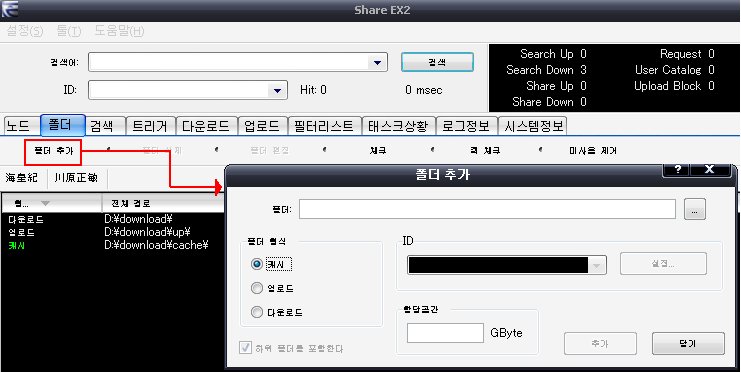Close the 폴더 추가 dialog with X
The image size is (741, 372).
(x=710, y=170)
